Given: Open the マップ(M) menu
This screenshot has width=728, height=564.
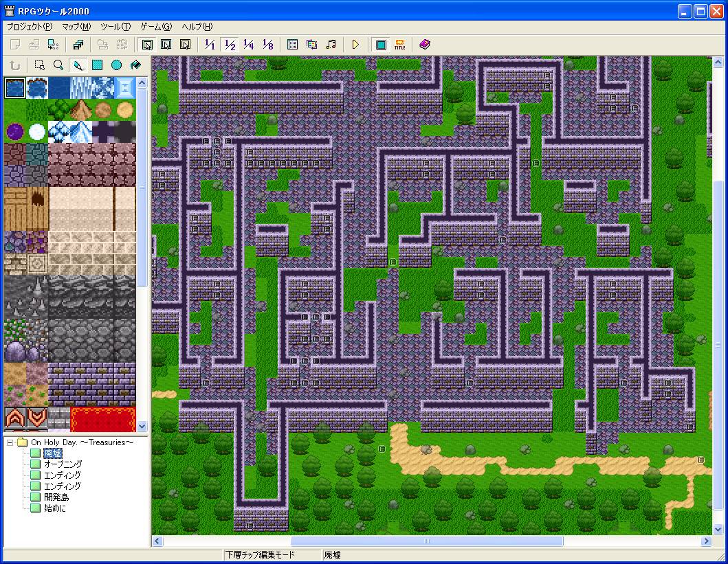Looking at the screenshot, I should 76,27.
